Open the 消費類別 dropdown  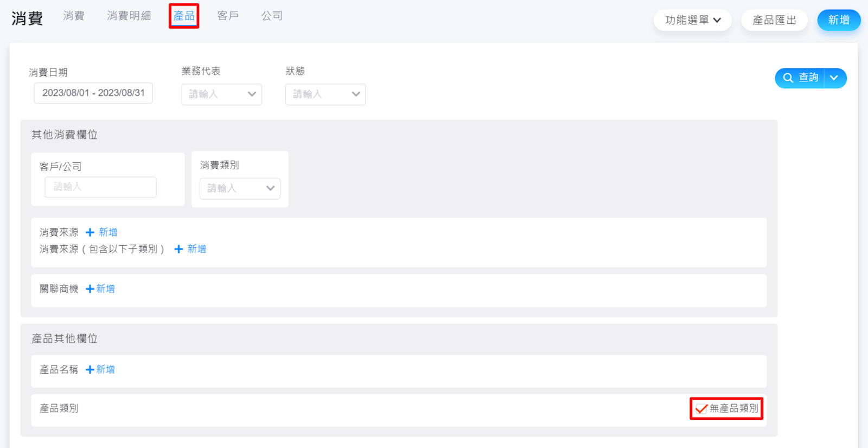coord(239,189)
